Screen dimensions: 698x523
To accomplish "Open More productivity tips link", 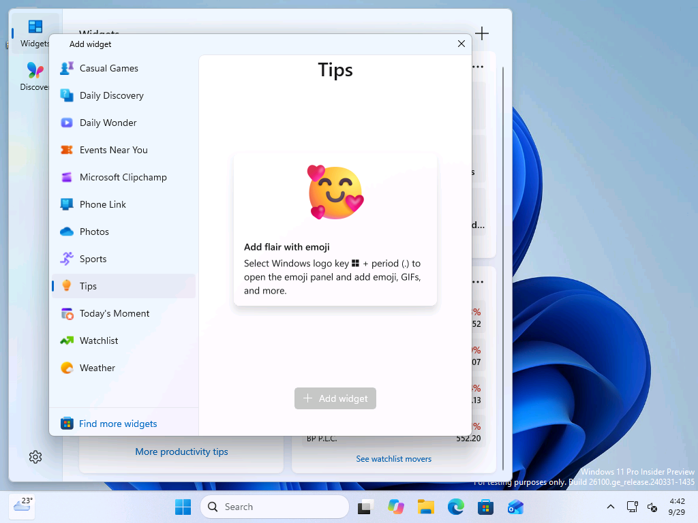I will click(x=182, y=452).
